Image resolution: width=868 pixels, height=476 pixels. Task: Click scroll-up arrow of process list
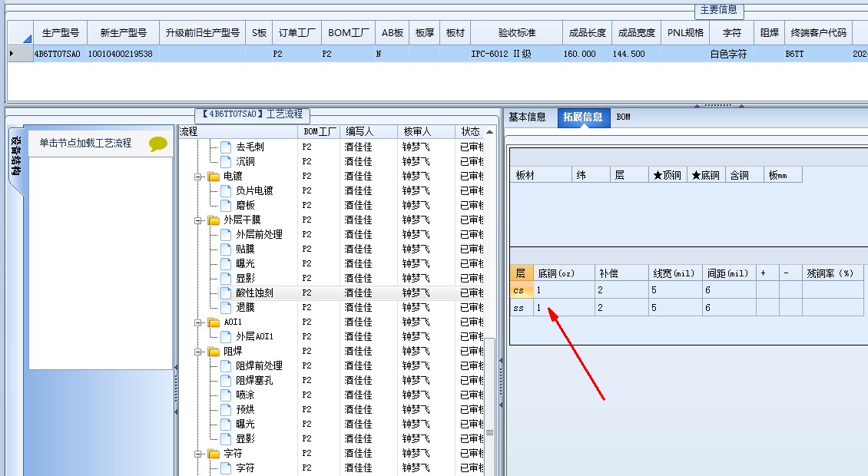click(x=489, y=132)
